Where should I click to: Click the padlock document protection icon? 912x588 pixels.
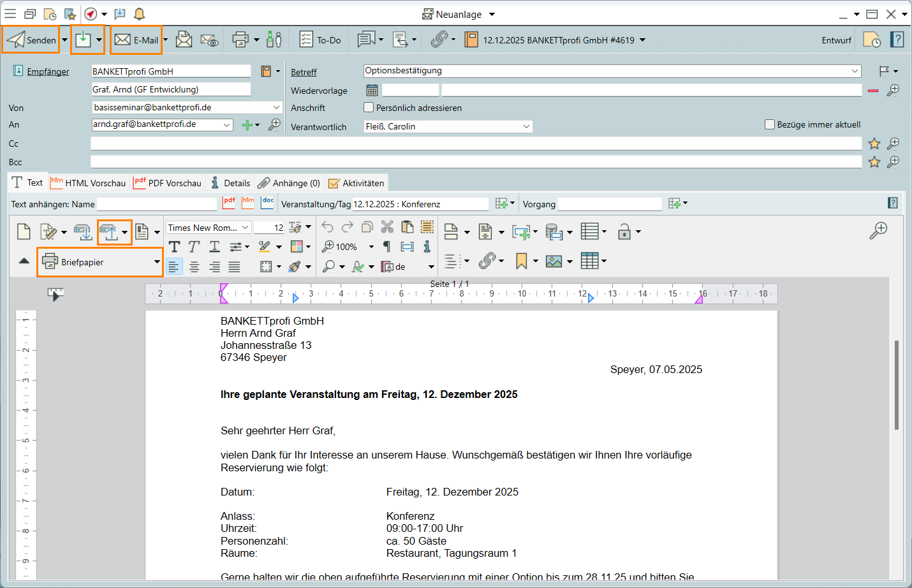point(624,232)
